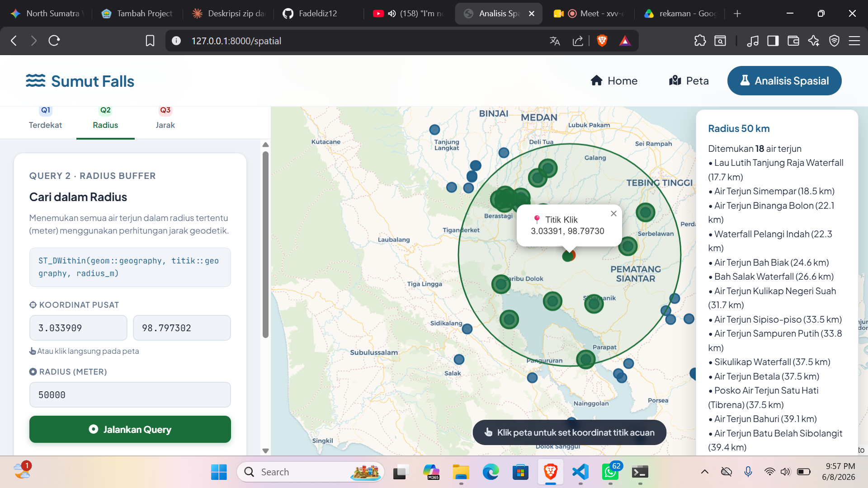Image resolution: width=868 pixels, height=488 pixels.
Task: Show hidden system tray icons
Action: tap(704, 472)
